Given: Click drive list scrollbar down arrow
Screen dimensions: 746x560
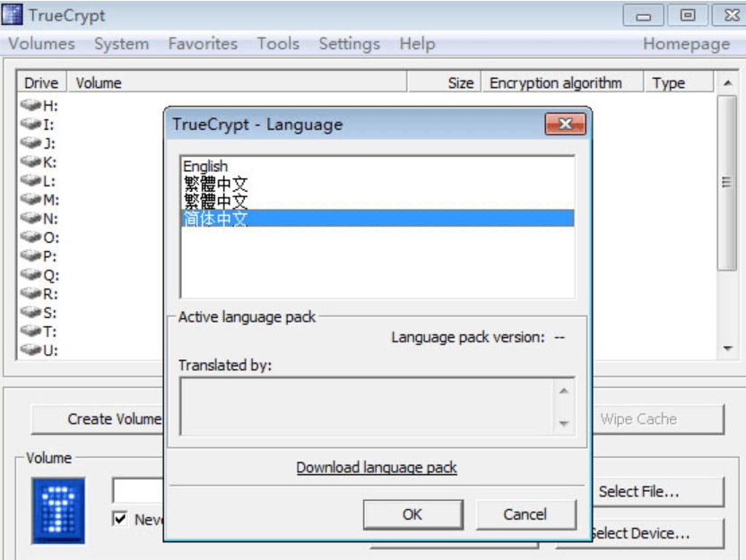Looking at the screenshot, I should coord(727,349).
